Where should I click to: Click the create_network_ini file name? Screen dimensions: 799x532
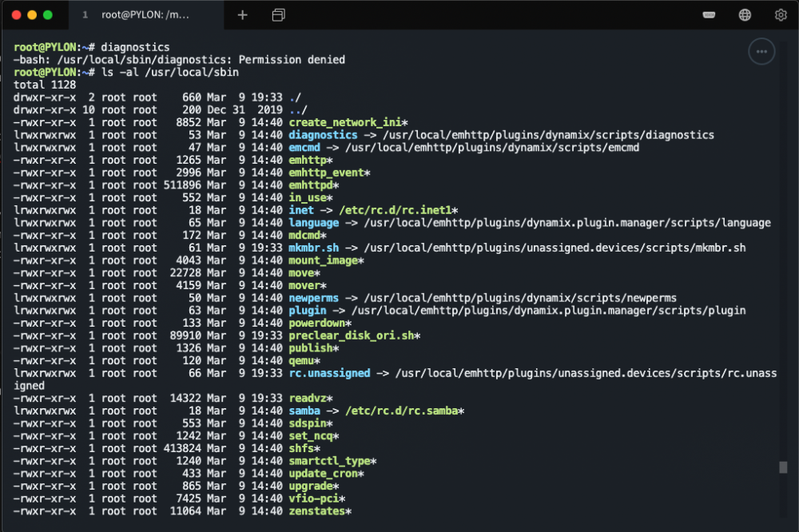tap(345, 123)
